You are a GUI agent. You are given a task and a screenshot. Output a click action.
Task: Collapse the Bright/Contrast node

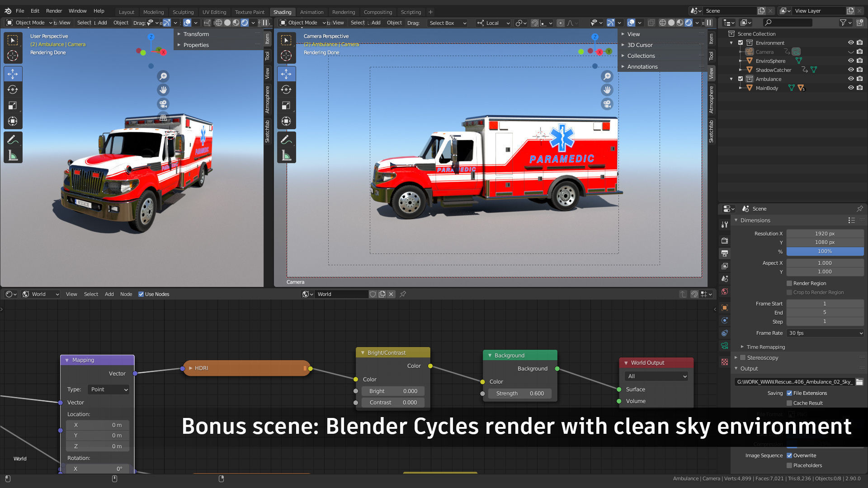point(363,353)
